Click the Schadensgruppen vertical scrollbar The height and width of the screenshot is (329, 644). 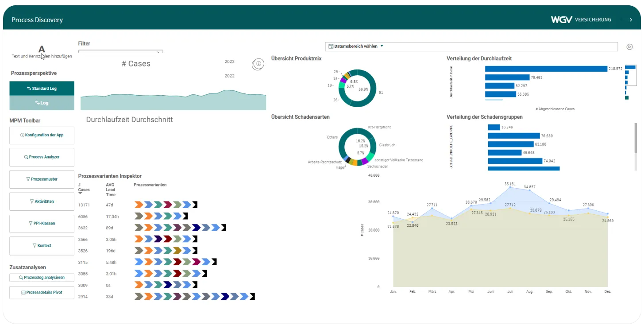636,137
